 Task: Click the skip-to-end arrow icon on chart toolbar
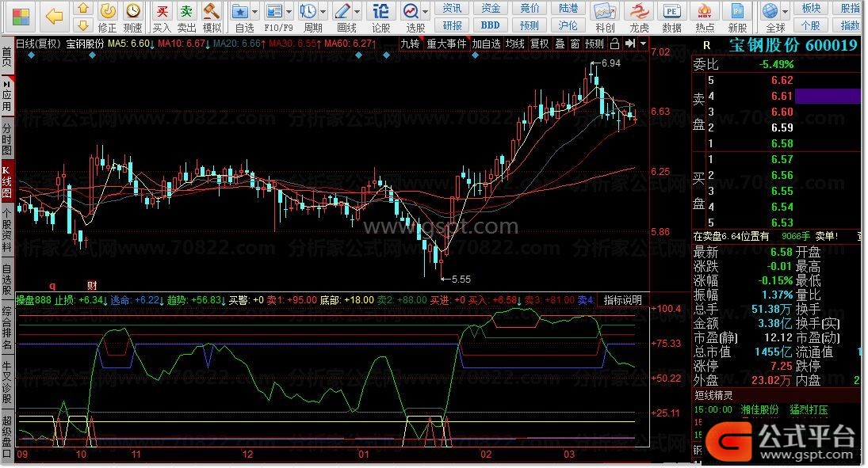629,44
